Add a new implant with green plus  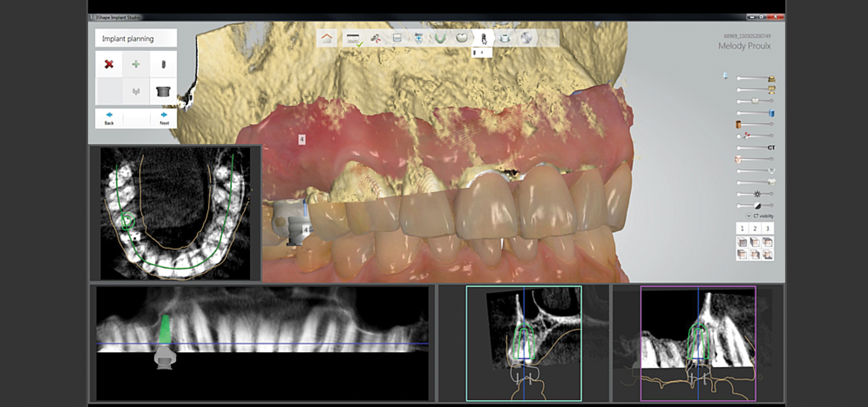136,64
